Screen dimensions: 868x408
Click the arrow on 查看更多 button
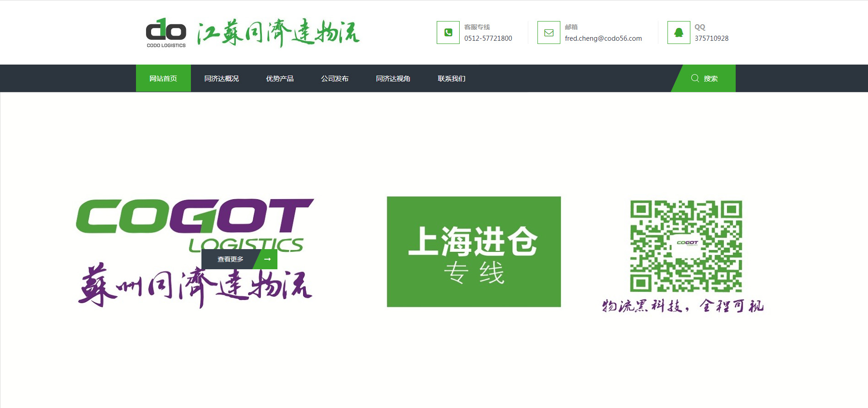click(267, 259)
